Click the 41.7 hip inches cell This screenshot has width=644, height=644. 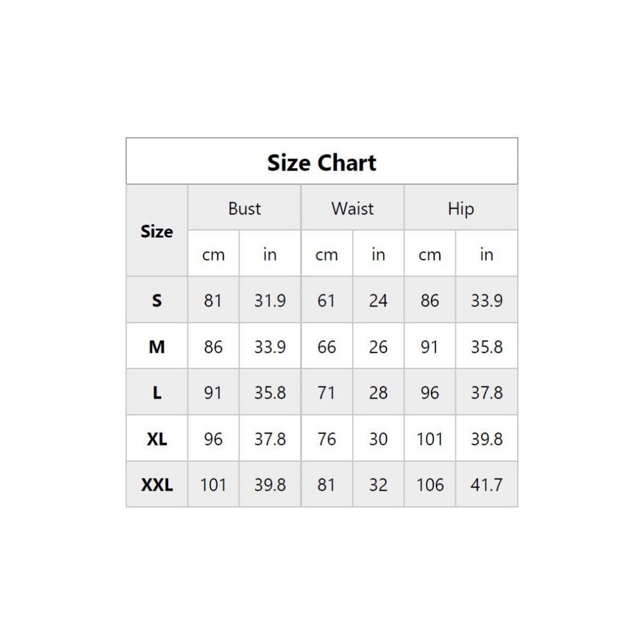tap(486, 484)
